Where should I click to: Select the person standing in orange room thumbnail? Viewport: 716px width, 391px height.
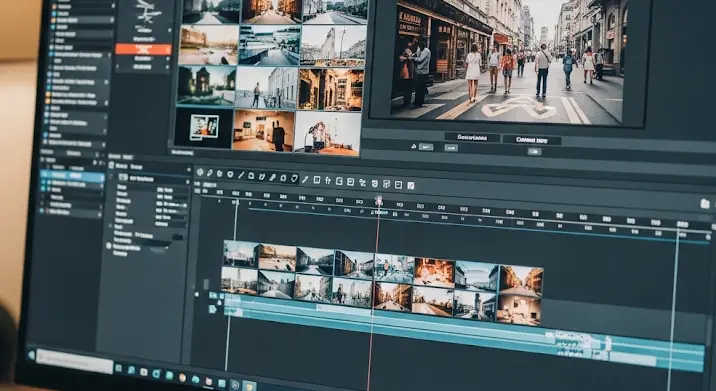click(x=263, y=130)
